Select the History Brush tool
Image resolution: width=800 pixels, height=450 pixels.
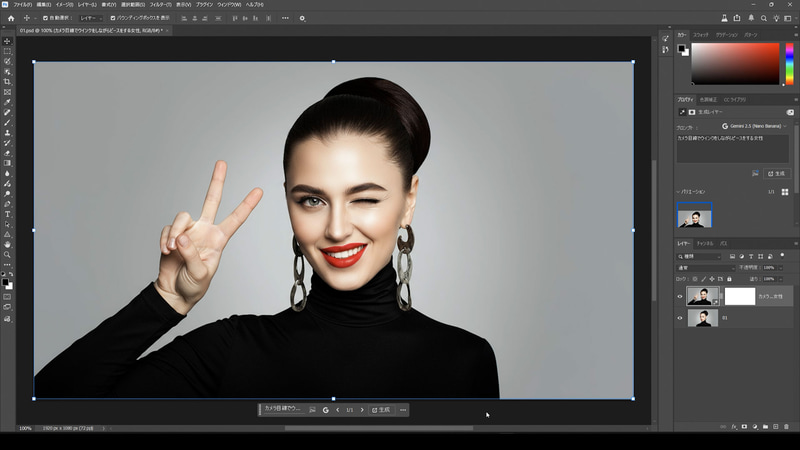point(7,143)
